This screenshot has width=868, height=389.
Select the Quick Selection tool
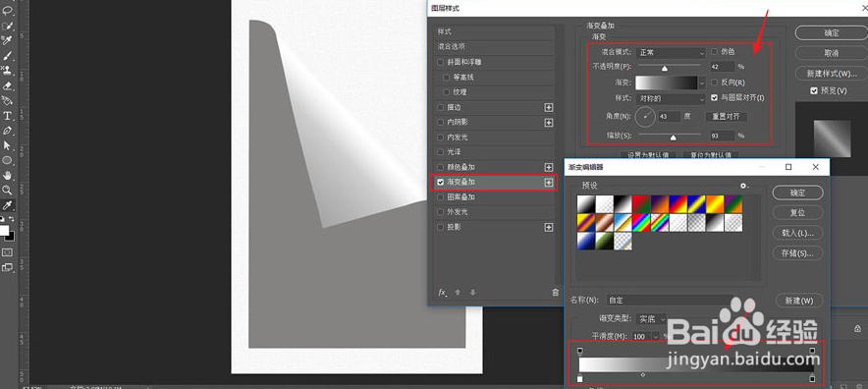point(7,27)
